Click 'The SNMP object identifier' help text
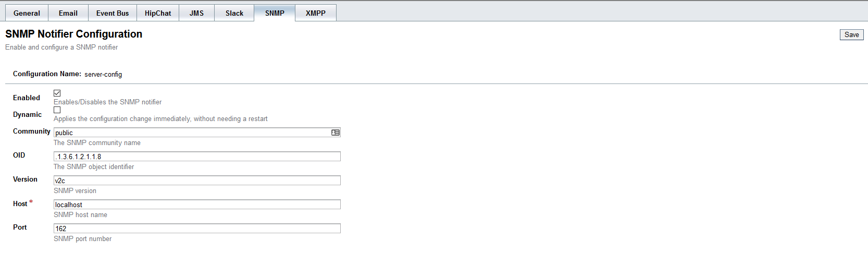This screenshot has width=868, height=275. click(94, 167)
